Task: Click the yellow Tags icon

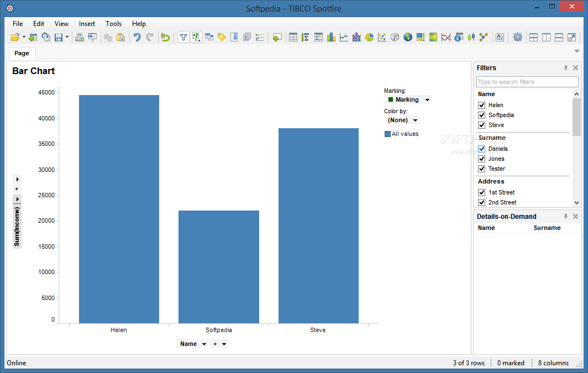Action: tap(222, 37)
